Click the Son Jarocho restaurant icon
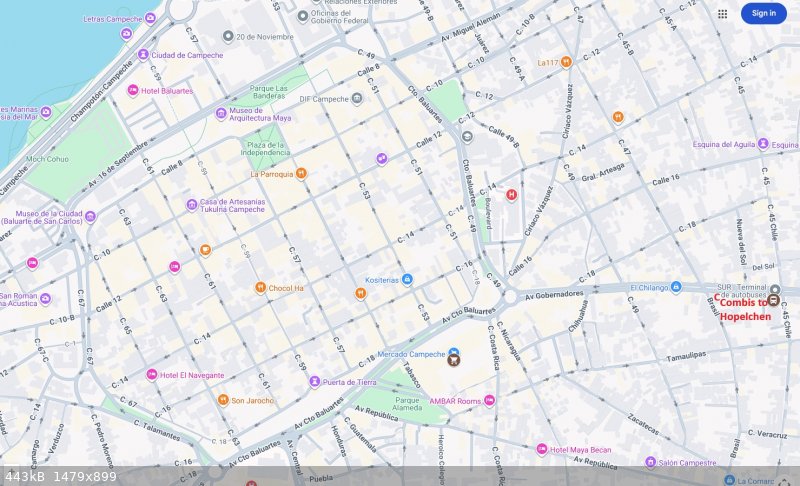This screenshot has width=800, height=486. pos(223,400)
